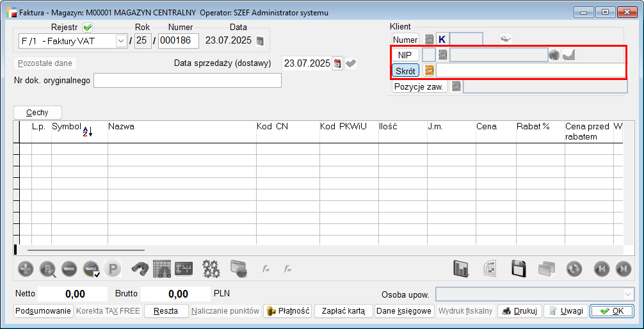Click the plain minus remove-item icon
This screenshot has width=644, height=329.
point(69,269)
